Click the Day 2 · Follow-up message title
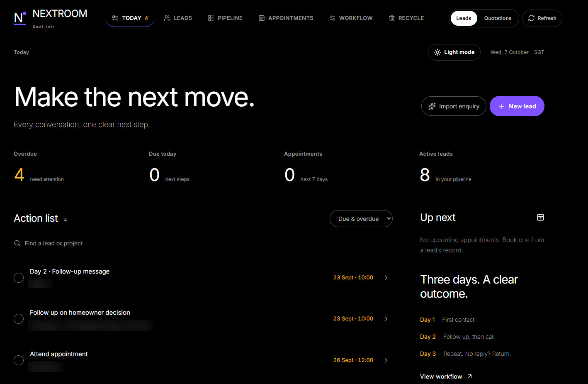588x384 pixels. [x=70, y=271]
